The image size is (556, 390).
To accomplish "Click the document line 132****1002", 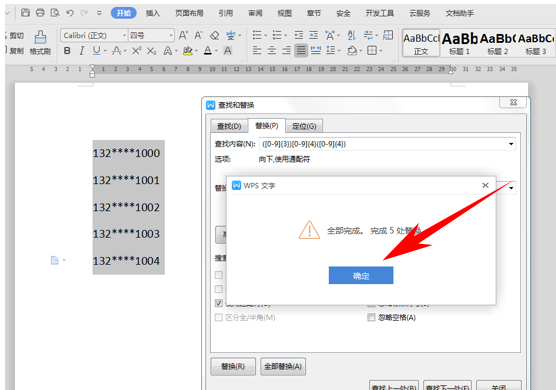I will (x=126, y=207).
